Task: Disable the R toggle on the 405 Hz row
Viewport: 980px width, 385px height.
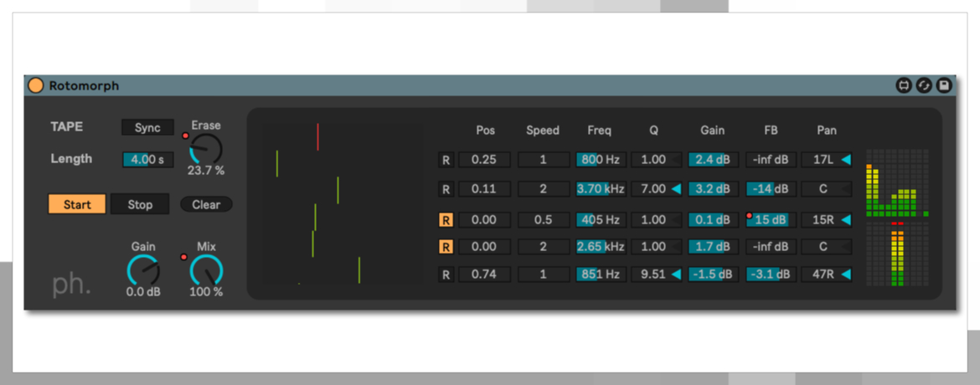Action: coord(446,220)
